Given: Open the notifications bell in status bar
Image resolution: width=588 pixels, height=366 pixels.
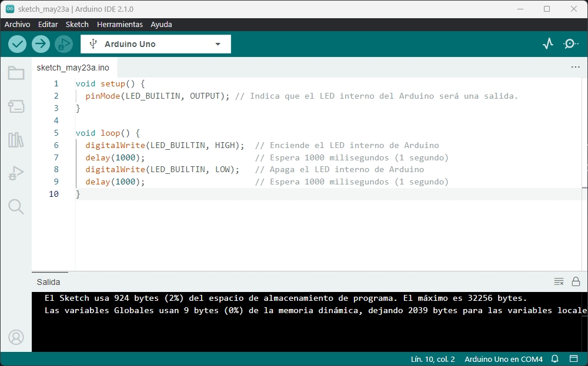Looking at the screenshot, I should tap(554, 359).
